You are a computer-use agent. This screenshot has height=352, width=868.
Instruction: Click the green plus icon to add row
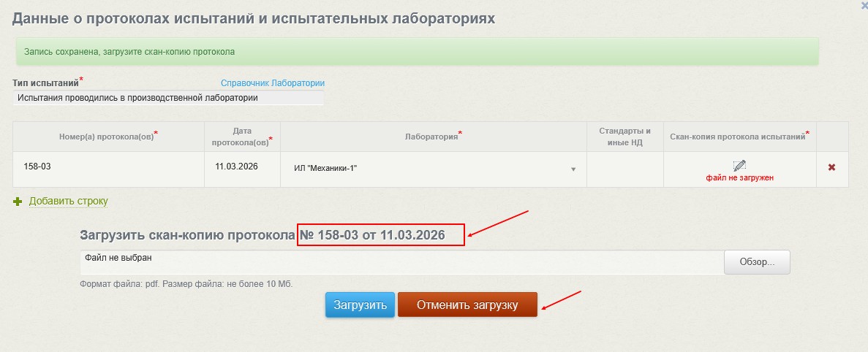(18, 202)
